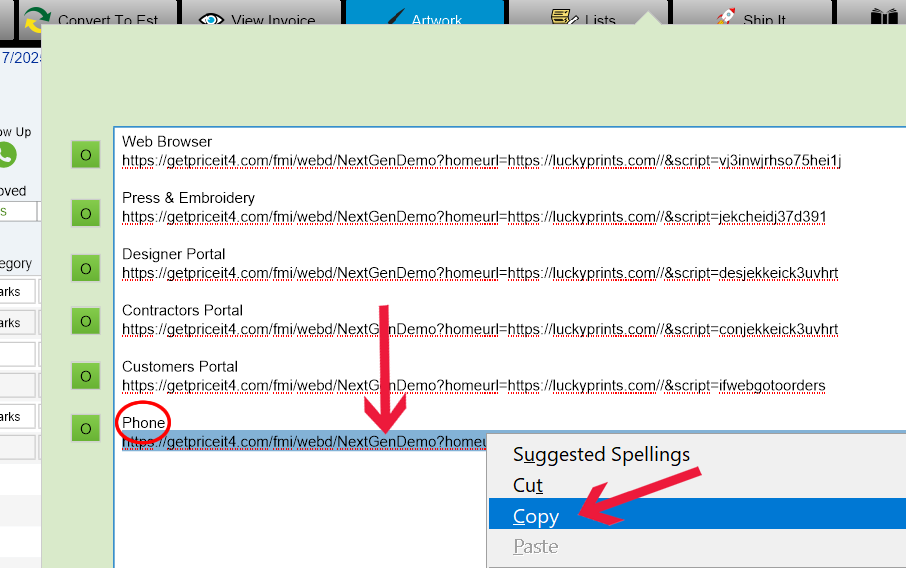The image size is (906, 568).
Task: Click the green O button beside Customers Portal
Action: (86, 376)
